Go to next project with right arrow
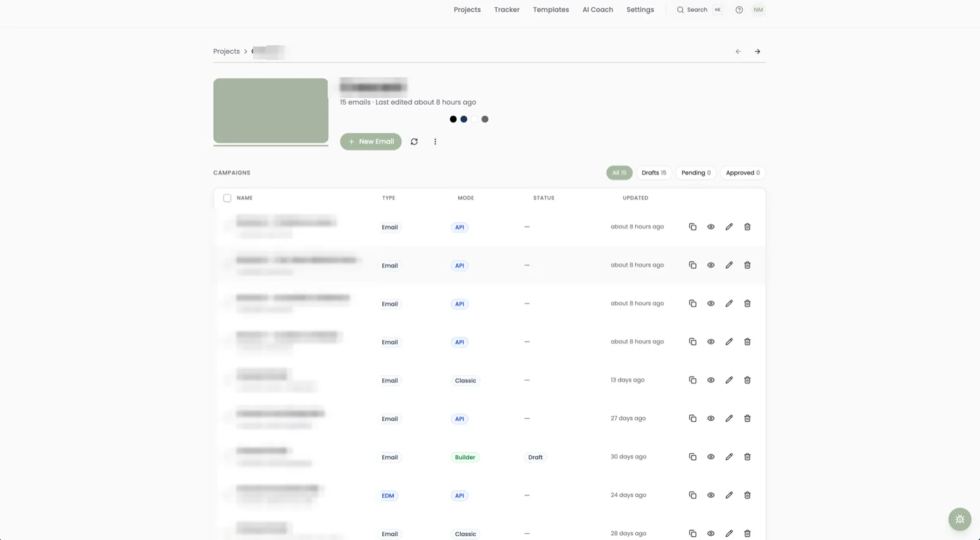 [758, 51]
